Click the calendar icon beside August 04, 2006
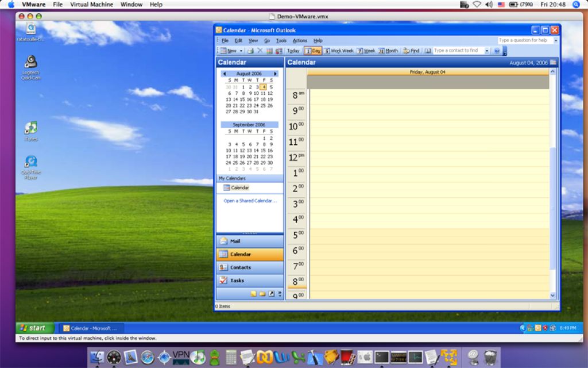 (x=553, y=62)
